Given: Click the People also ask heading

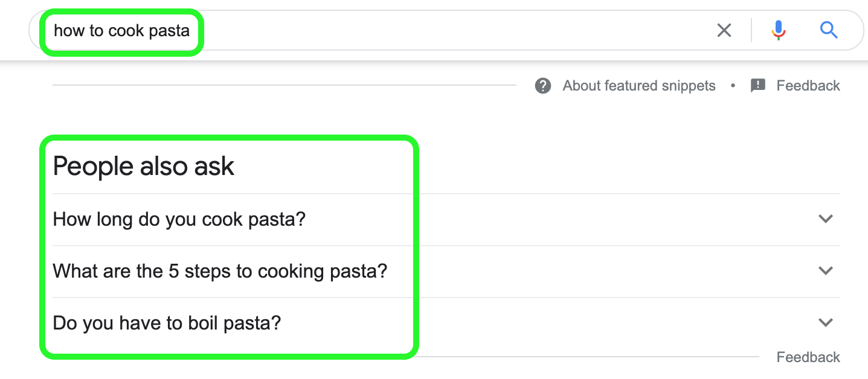Looking at the screenshot, I should click(144, 167).
